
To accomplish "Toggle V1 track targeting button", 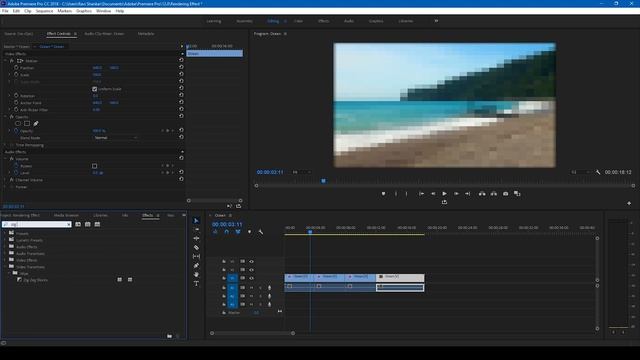I will (232, 278).
